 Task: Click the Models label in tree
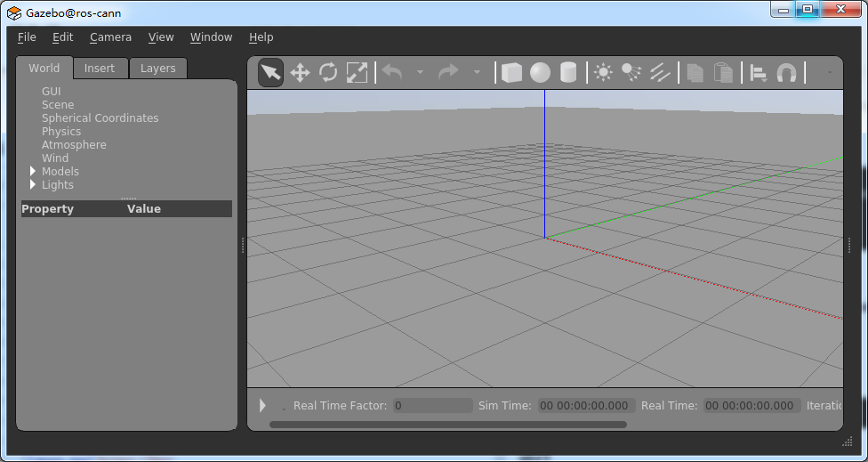click(x=60, y=171)
